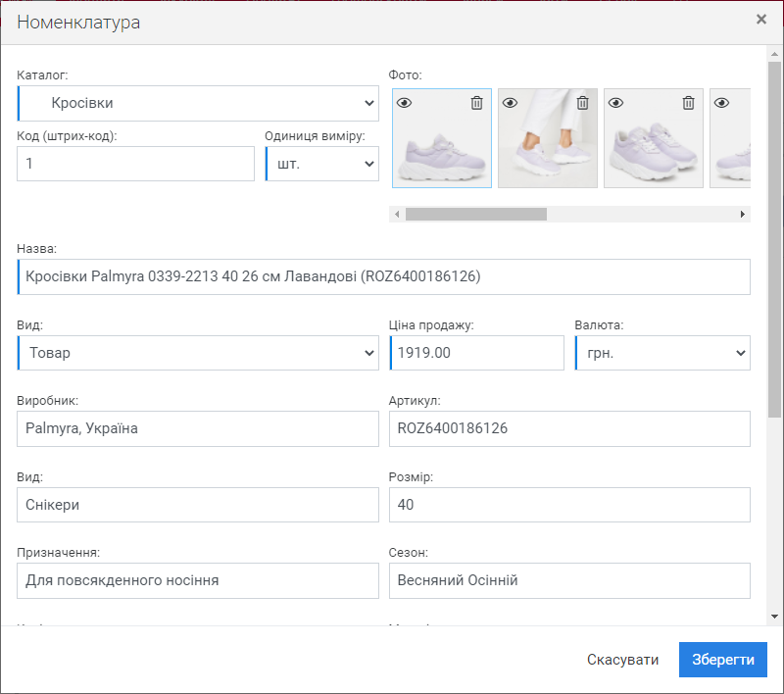Delete the first sneaker photo
Viewport: 784px width, 694px height.
coord(476,103)
